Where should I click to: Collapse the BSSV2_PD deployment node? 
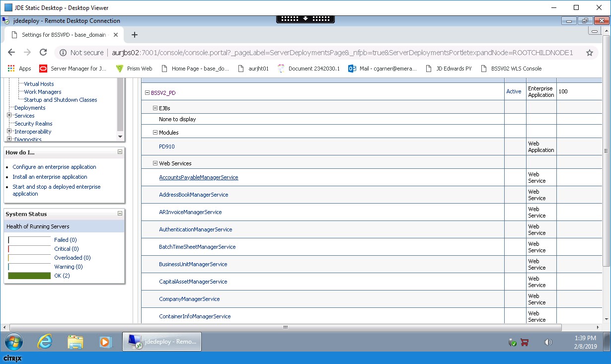147,92
